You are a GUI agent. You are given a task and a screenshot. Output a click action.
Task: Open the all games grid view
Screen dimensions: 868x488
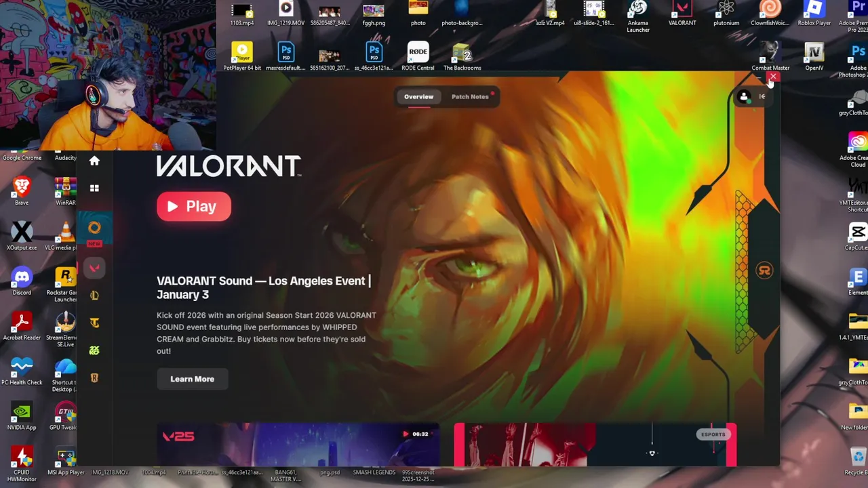pyautogui.click(x=94, y=188)
